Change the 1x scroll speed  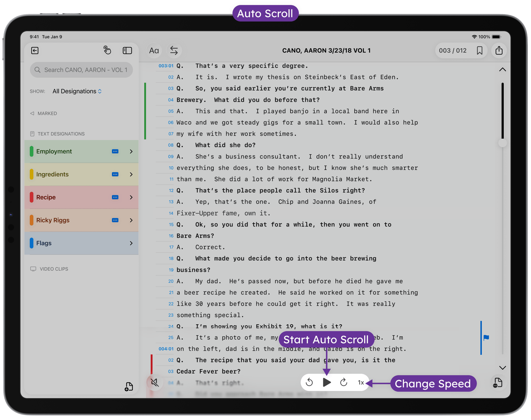[361, 383]
